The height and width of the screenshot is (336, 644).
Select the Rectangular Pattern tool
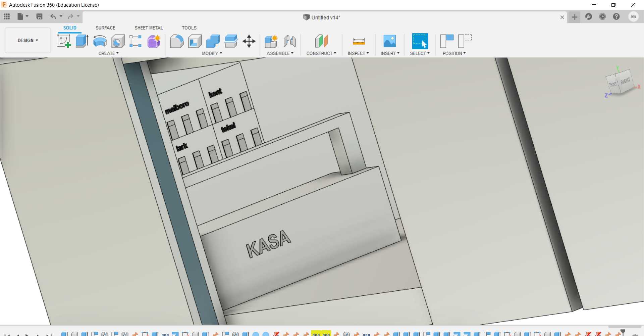(136, 41)
